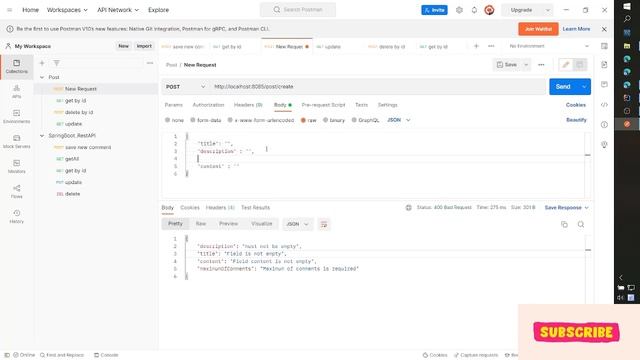640x360 pixels.
Task: Open the Send button dropdown arrow
Action: [584, 87]
